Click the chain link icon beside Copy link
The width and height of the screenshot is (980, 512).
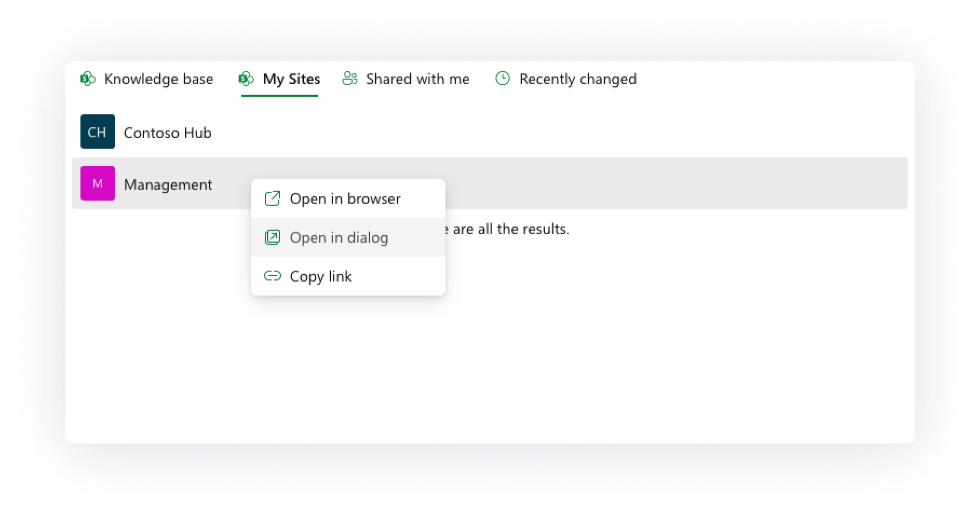[273, 276]
